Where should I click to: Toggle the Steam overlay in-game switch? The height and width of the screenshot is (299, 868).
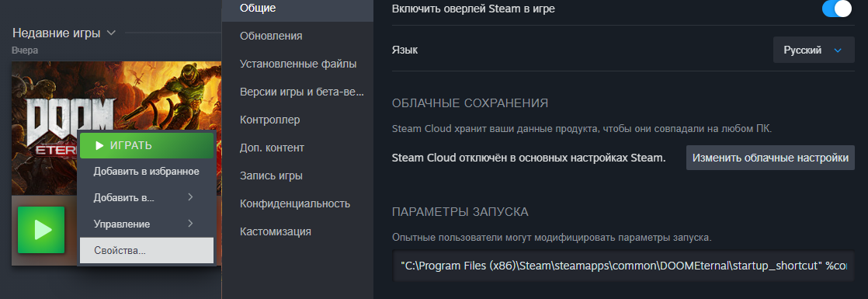[836, 9]
